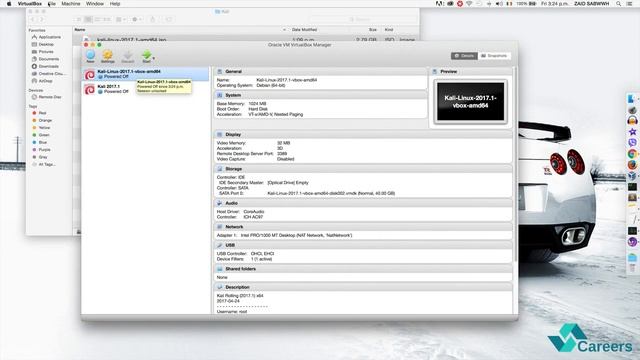This screenshot has height=360, width=640.
Task: Click the Name column header in Finder
Action: coord(80,29)
